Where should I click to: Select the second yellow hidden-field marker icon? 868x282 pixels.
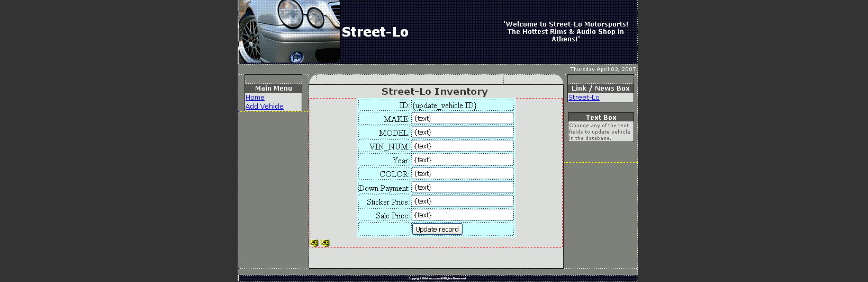point(325,243)
